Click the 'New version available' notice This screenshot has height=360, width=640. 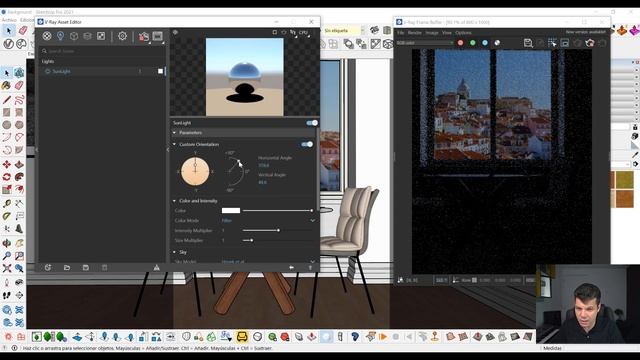click(586, 32)
